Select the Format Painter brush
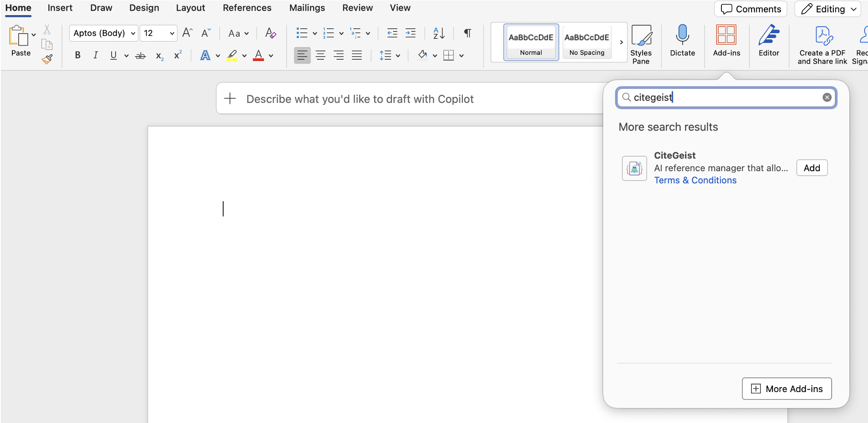Image resolution: width=868 pixels, height=423 pixels. coord(47,59)
